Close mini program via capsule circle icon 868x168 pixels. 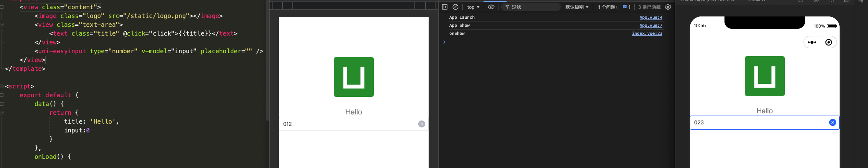tap(828, 42)
